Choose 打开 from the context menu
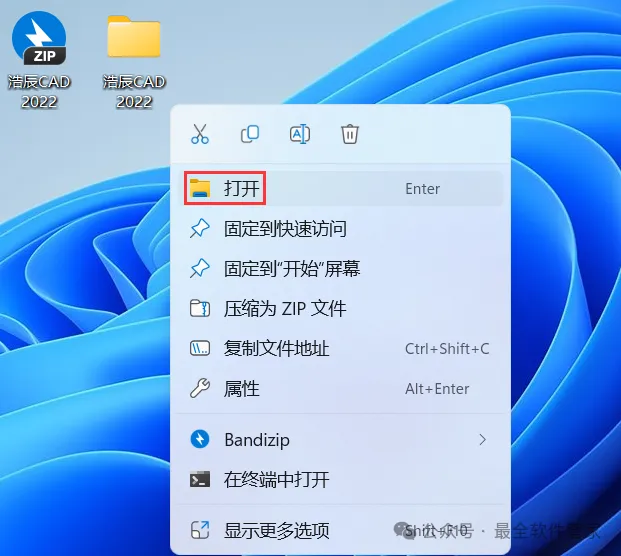Image resolution: width=621 pixels, height=556 pixels. tap(341, 189)
